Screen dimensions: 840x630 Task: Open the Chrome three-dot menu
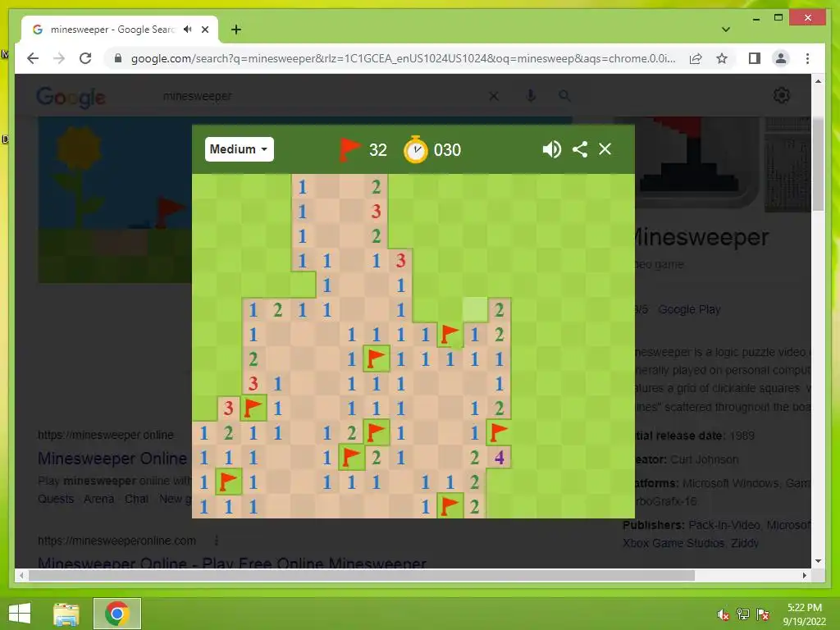click(807, 58)
